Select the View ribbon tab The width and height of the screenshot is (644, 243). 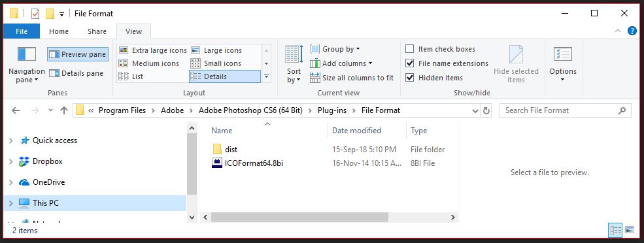point(133,31)
